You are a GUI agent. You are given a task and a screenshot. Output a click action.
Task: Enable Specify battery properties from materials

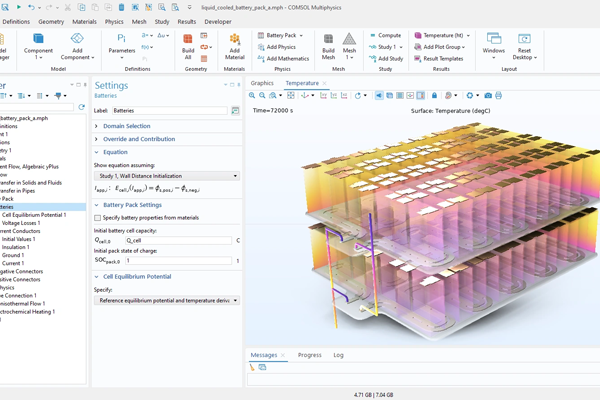(x=98, y=218)
